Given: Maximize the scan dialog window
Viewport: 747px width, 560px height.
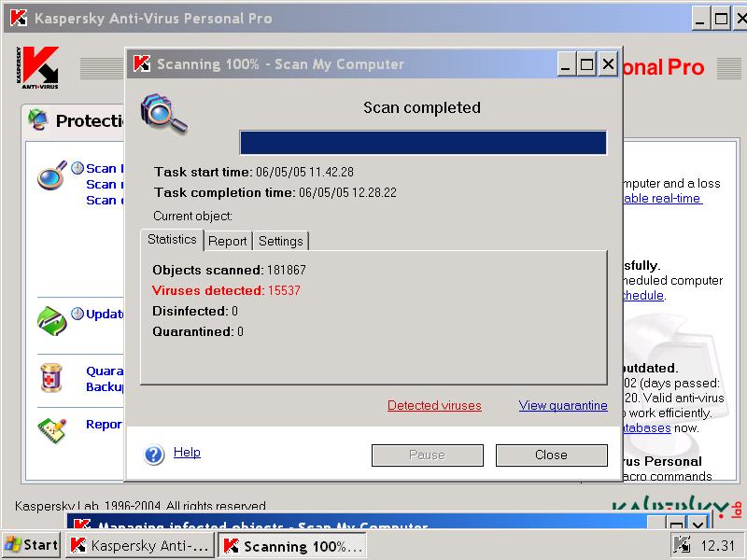Looking at the screenshot, I should (x=586, y=63).
